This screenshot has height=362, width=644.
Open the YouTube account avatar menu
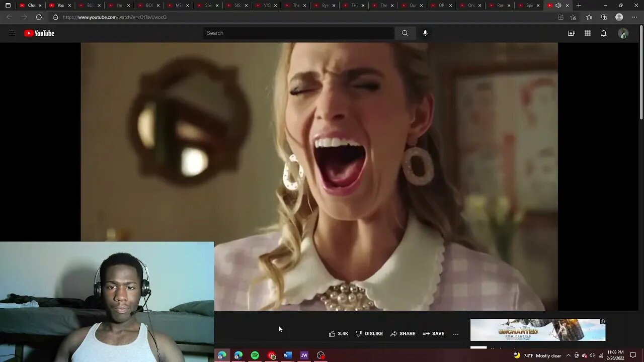point(623,33)
